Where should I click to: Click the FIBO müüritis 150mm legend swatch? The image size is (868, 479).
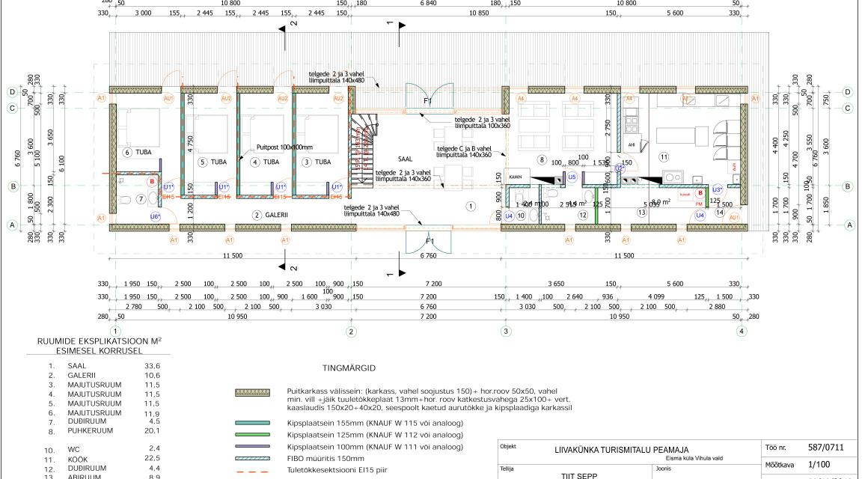pos(252,458)
